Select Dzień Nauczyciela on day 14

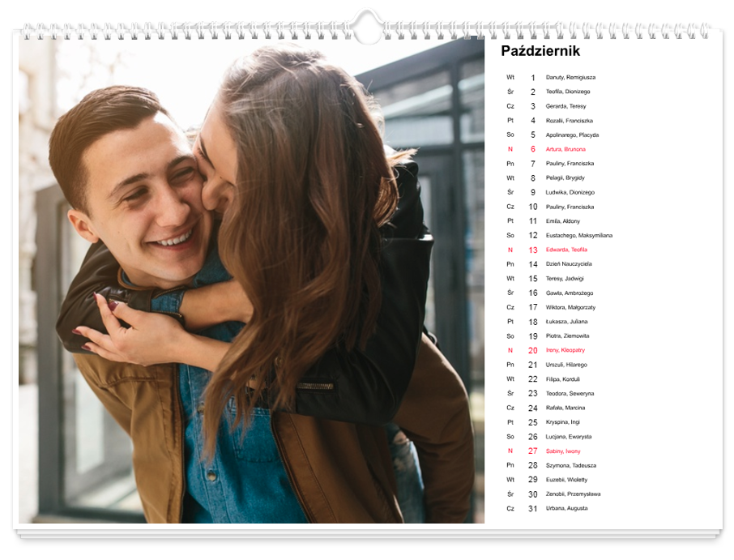click(x=569, y=264)
